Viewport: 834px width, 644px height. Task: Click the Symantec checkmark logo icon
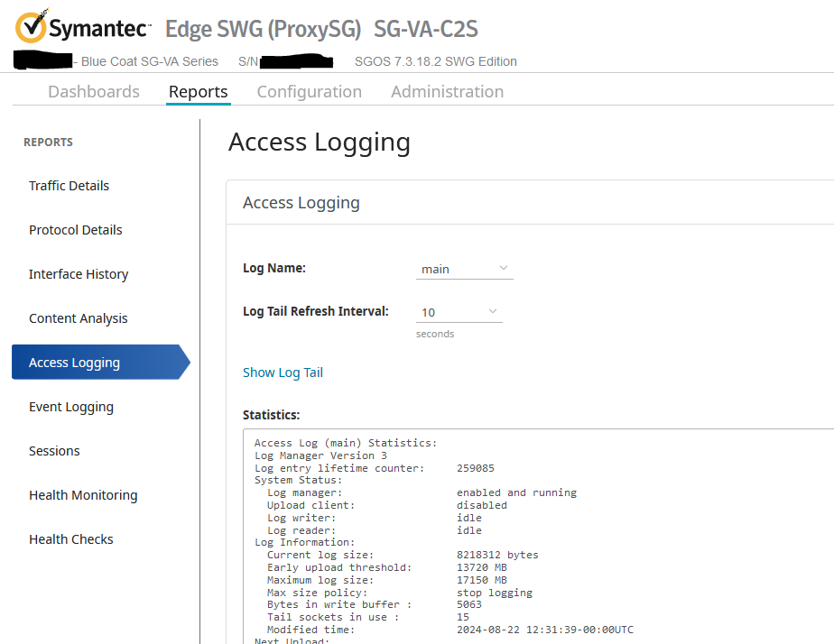click(x=32, y=28)
